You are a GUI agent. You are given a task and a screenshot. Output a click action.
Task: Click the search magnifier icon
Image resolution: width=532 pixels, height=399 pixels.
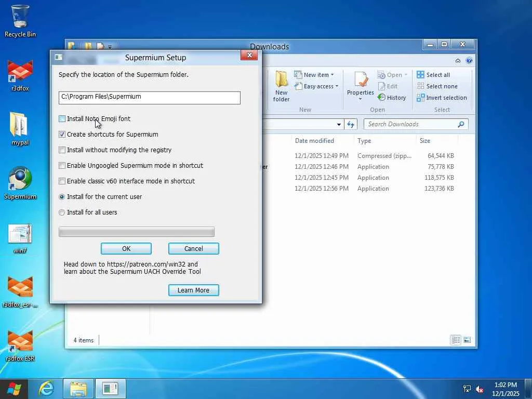461,124
